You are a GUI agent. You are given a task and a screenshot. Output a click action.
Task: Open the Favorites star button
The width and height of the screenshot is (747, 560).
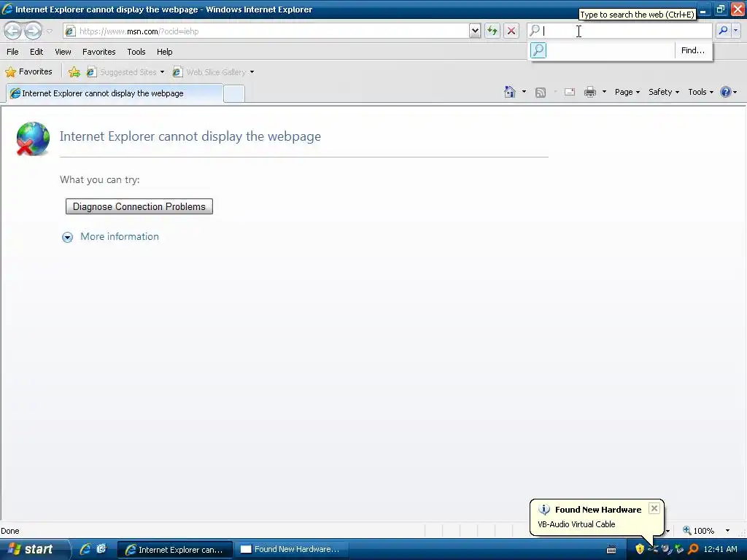[x=28, y=72]
